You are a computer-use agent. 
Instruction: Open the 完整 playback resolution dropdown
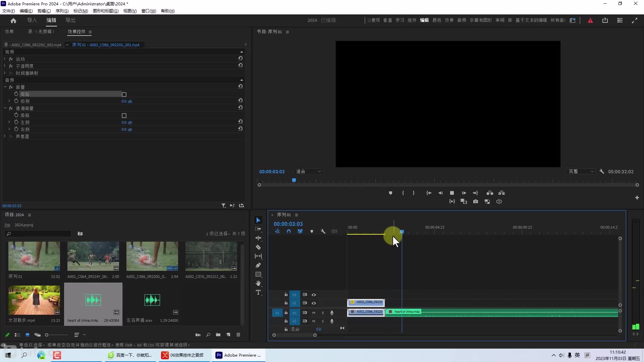click(581, 171)
